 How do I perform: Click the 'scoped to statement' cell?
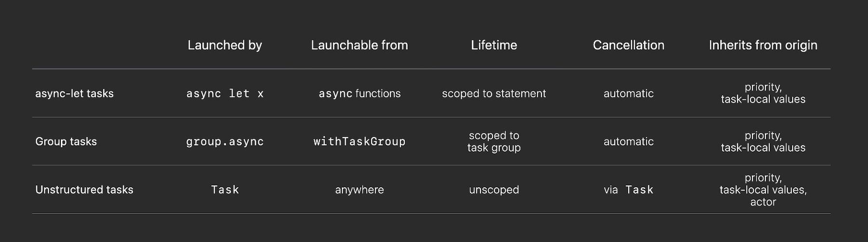(494, 94)
